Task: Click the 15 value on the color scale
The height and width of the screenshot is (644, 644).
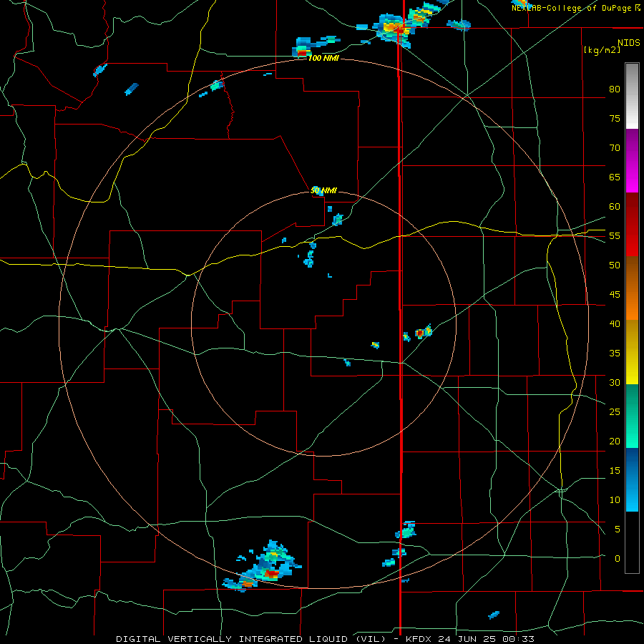Action: point(615,470)
